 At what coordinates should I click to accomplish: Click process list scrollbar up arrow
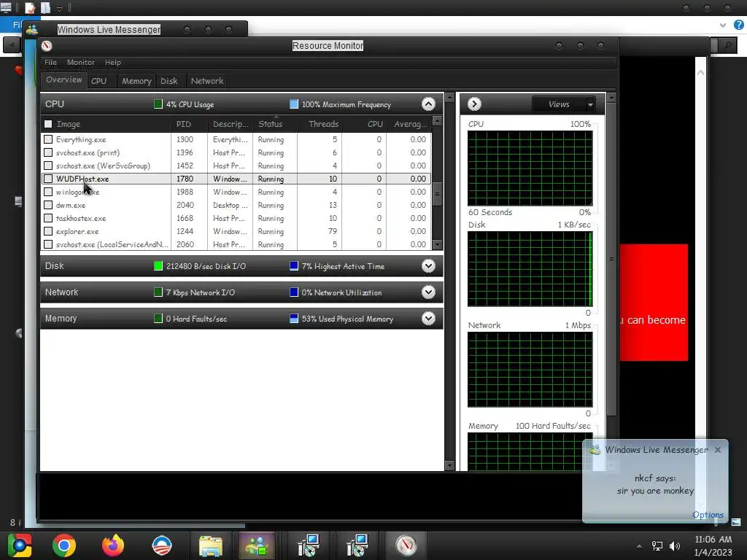click(x=437, y=121)
